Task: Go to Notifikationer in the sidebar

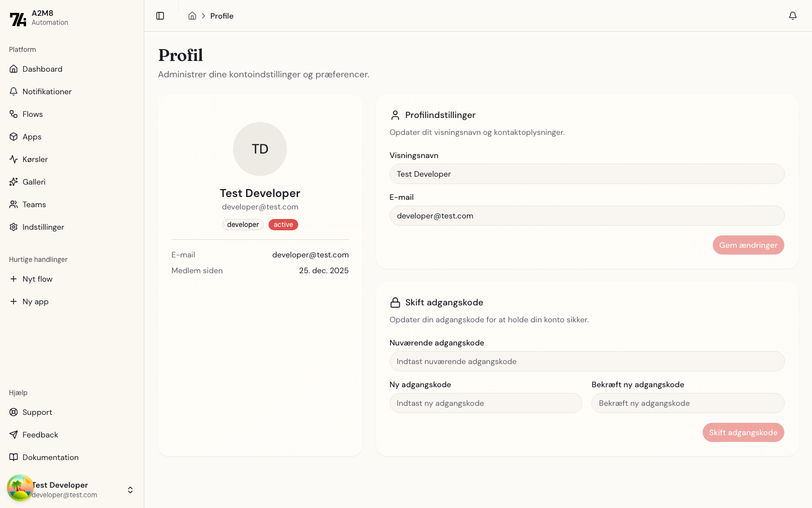Action: pyautogui.click(x=47, y=91)
